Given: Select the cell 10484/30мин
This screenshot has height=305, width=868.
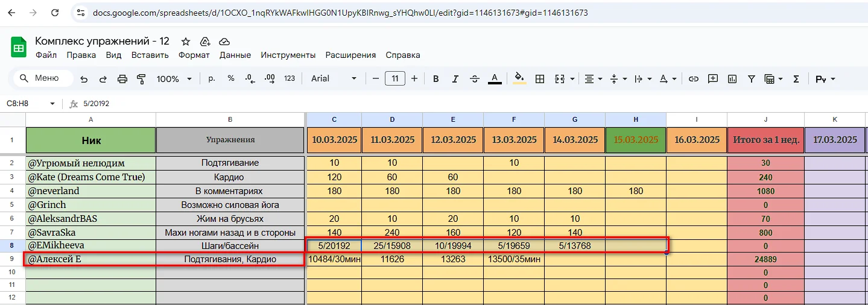Looking at the screenshot, I should coord(334,259).
